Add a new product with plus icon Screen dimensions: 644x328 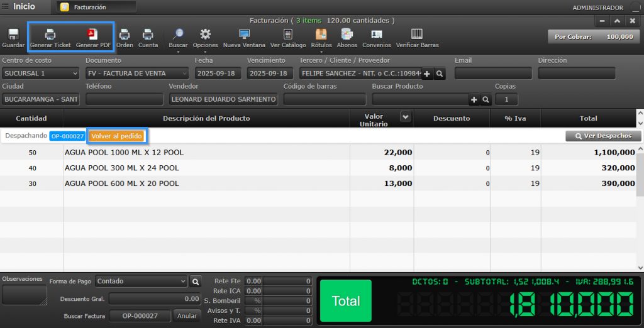[x=474, y=99]
